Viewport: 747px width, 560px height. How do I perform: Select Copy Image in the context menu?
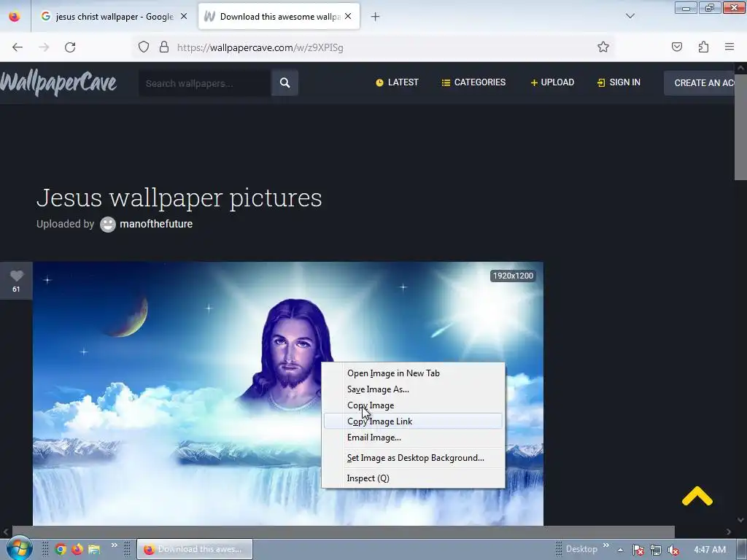[413, 405]
